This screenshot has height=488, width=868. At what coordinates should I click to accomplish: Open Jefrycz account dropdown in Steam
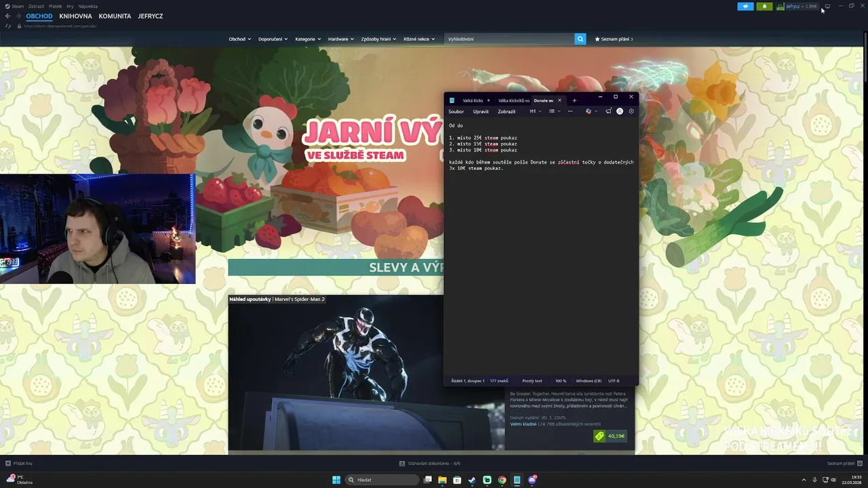coord(802,6)
